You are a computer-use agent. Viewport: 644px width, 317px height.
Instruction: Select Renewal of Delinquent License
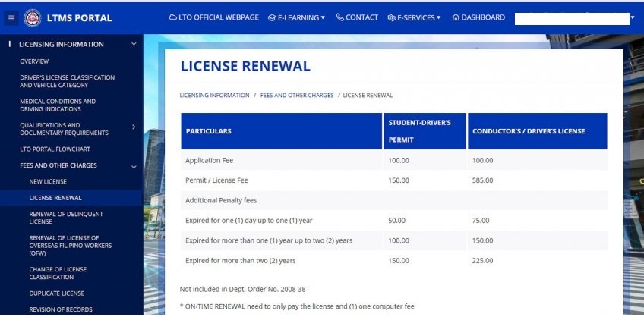click(66, 218)
